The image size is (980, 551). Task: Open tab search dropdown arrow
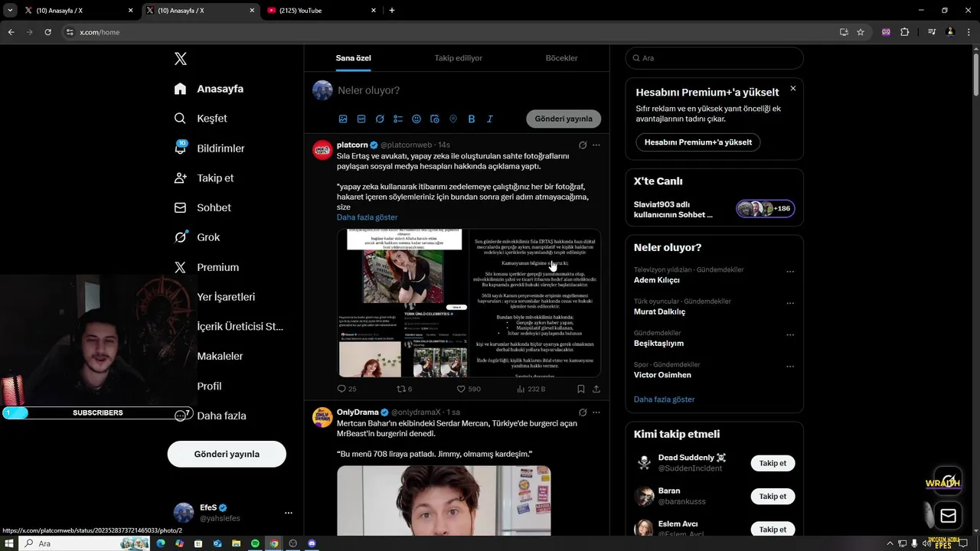pyautogui.click(x=10, y=10)
